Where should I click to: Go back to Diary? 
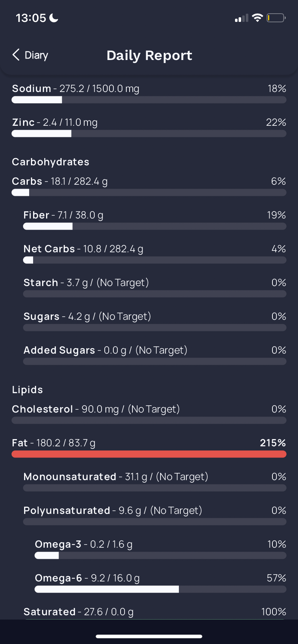tap(30, 55)
